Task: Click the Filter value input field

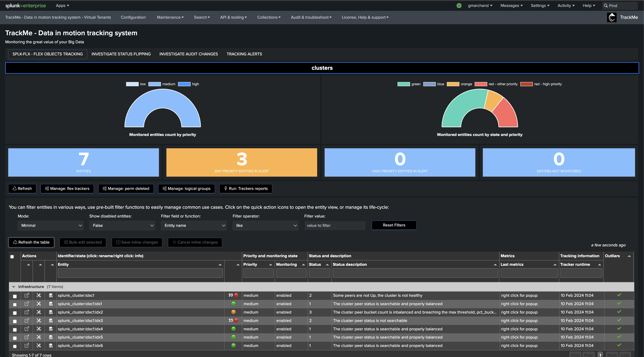Action: click(x=335, y=226)
